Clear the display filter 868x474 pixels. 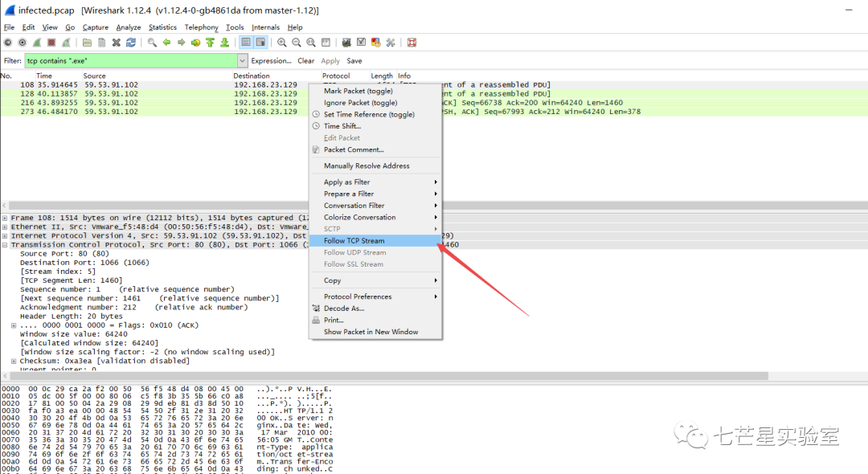[x=305, y=61]
